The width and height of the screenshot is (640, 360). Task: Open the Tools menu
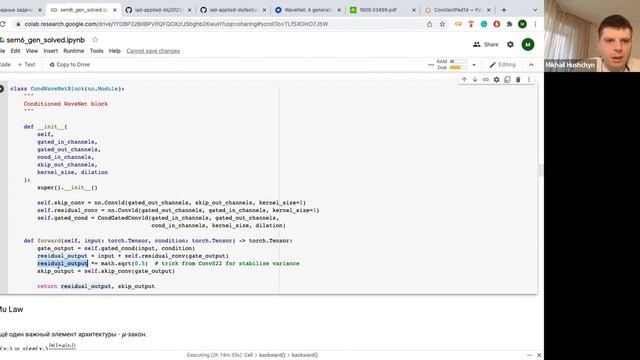pyautogui.click(x=96, y=51)
